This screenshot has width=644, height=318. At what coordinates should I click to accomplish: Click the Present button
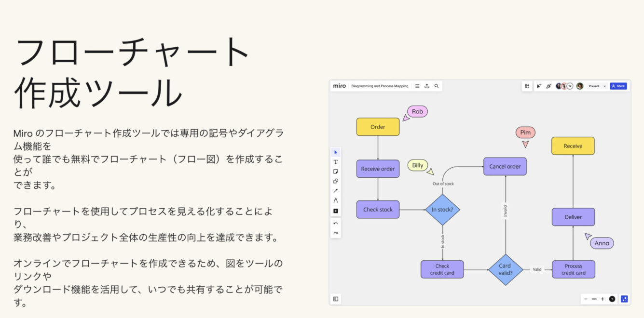coord(594,86)
